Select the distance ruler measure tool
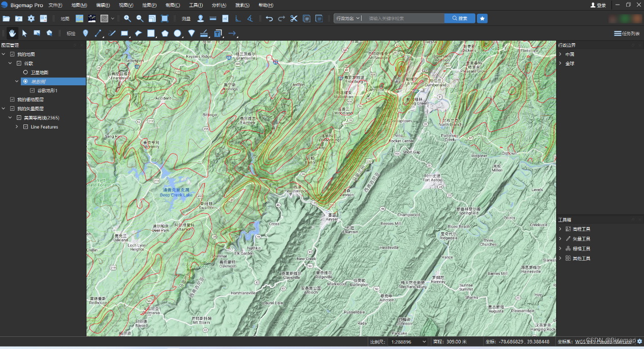The width and height of the screenshot is (644, 349). coord(213,19)
